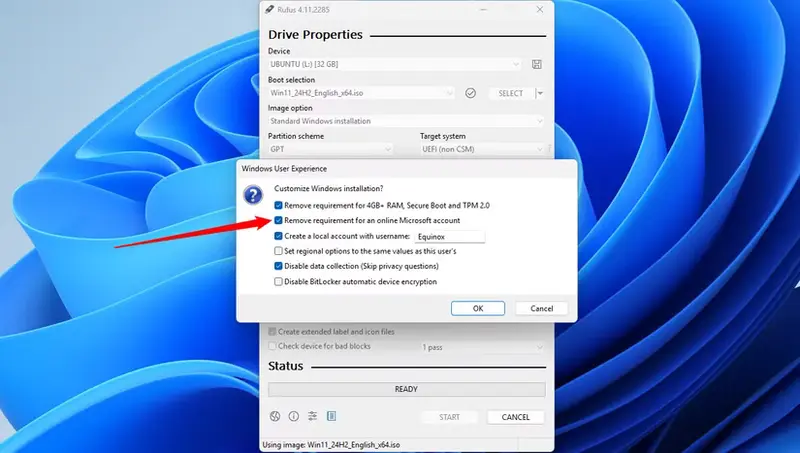Open the SELECT button split arrow

pos(540,93)
